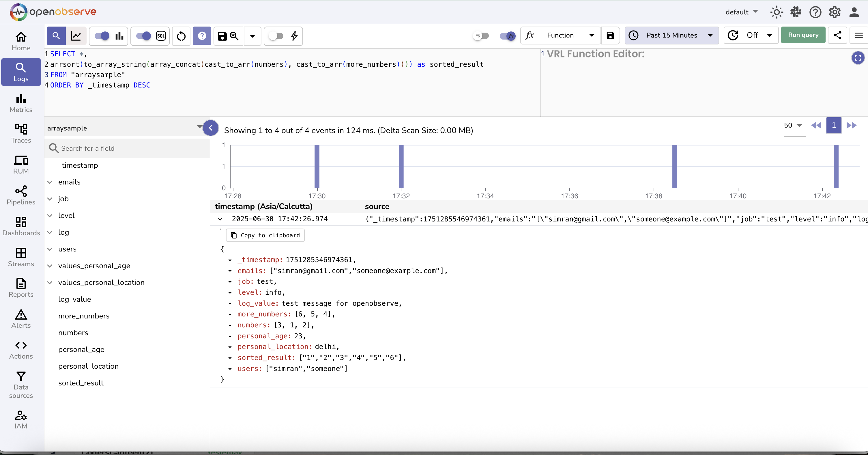868x455 pixels.
Task: Click Copy to clipboard for the log
Action: (x=265, y=235)
